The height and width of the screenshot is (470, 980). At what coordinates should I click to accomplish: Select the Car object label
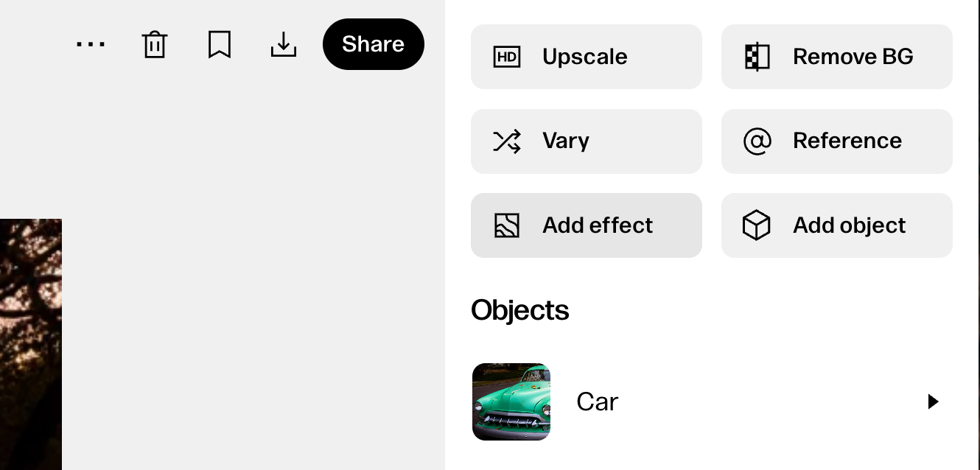click(597, 401)
